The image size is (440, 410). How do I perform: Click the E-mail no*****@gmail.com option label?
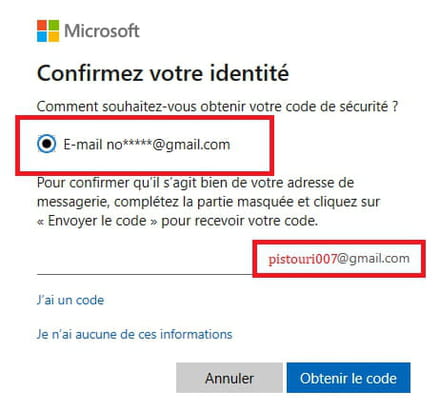pyautogui.click(x=147, y=144)
